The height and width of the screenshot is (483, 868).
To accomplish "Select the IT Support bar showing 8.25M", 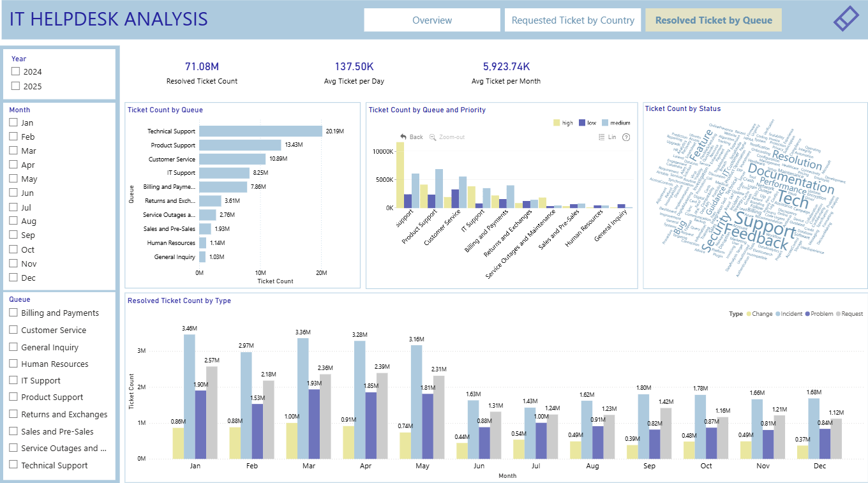I will [x=224, y=173].
